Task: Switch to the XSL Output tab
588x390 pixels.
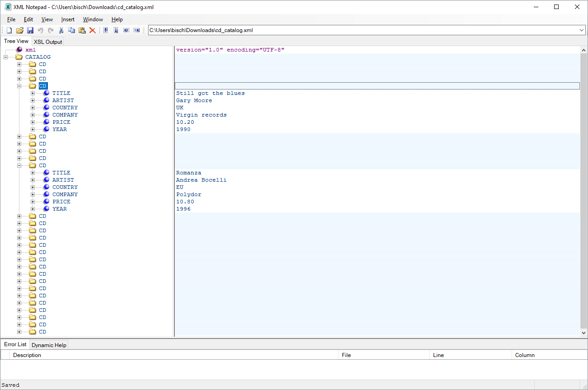Action: [47, 41]
